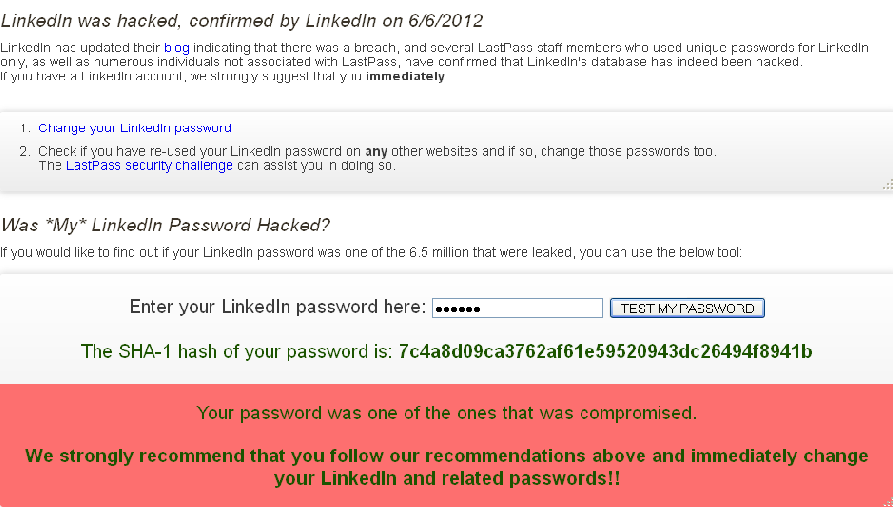
Task: Click list number 1 in the recommendations
Action: [x=24, y=128]
